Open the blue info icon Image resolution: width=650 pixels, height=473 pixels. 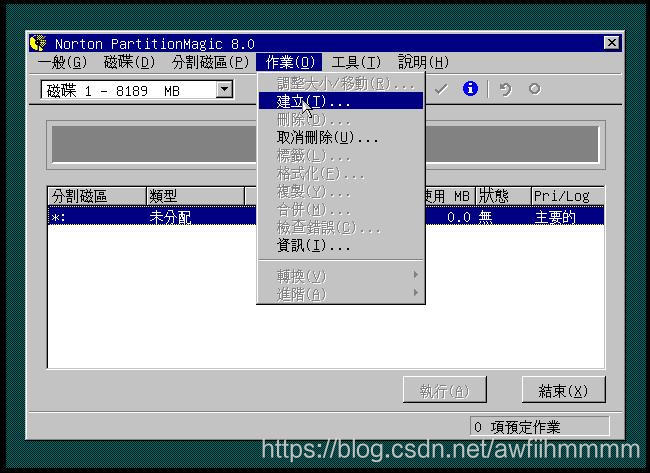pyautogui.click(x=470, y=89)
